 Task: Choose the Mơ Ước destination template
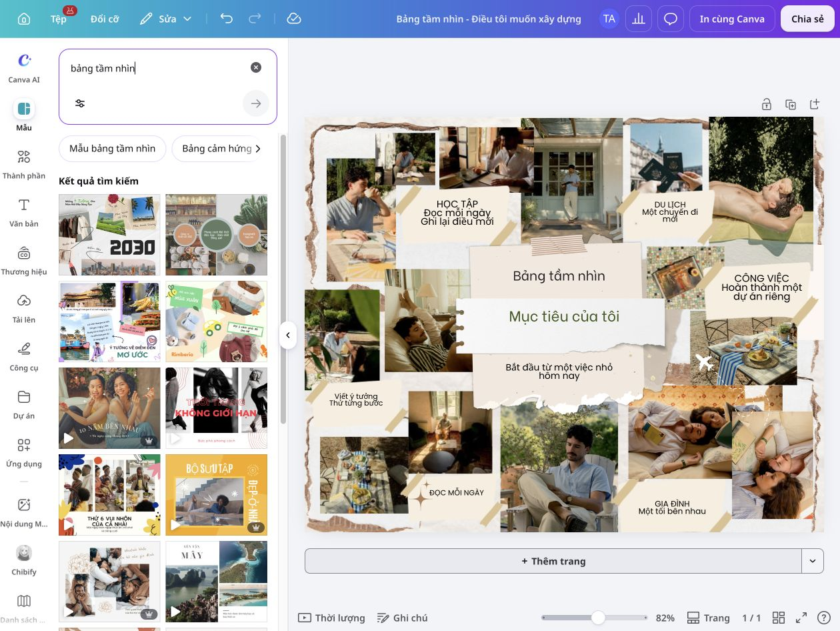tap(109, 322)
